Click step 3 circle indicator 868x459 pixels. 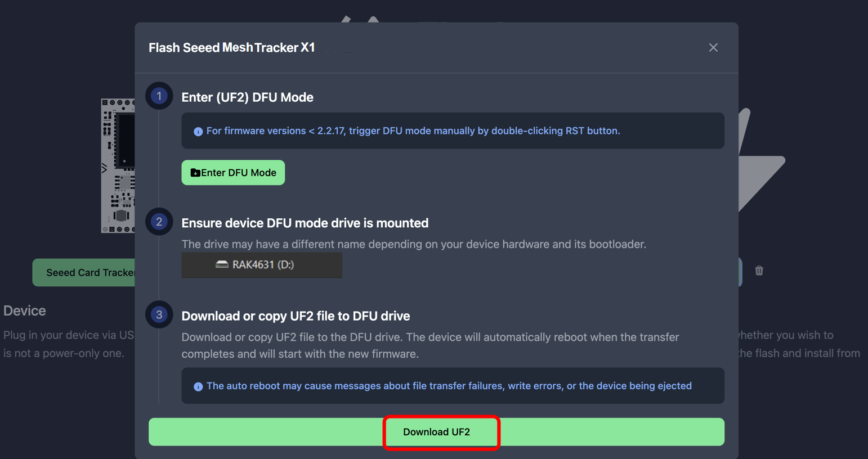(x=159, y=315)
